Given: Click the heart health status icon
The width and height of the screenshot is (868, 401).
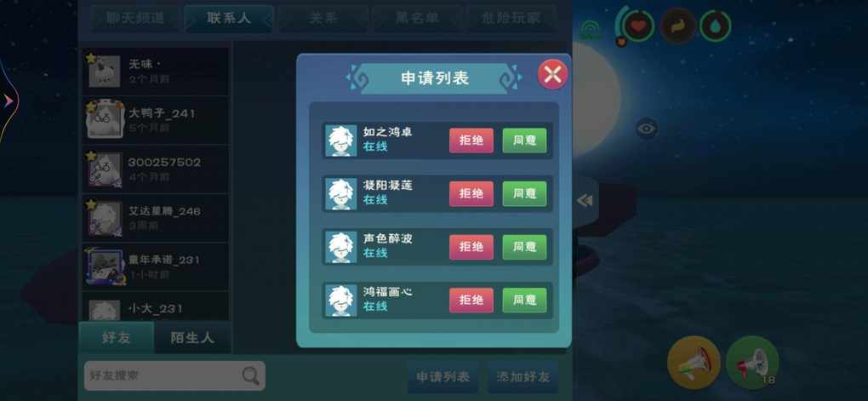Looking at the screenshot, I should 637,26.
